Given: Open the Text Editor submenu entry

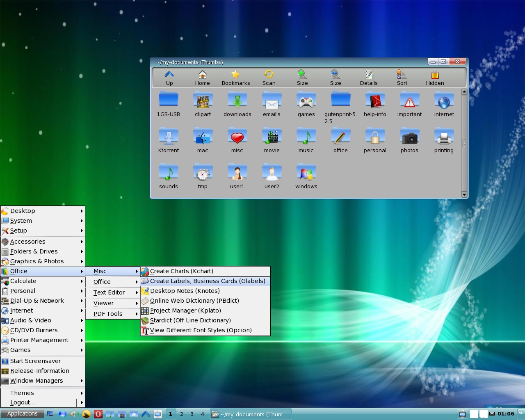Looking at the screenshot, I should coord(113,292).
